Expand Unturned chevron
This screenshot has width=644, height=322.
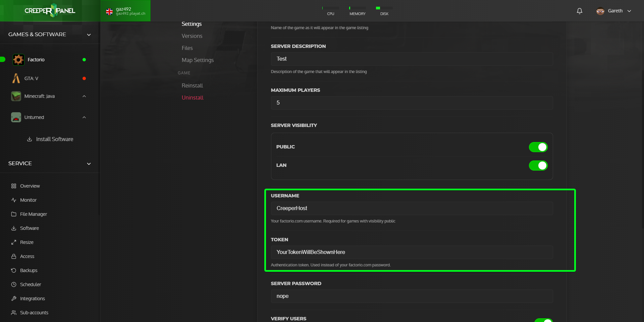pyautogui.click(x=84, y=117)
